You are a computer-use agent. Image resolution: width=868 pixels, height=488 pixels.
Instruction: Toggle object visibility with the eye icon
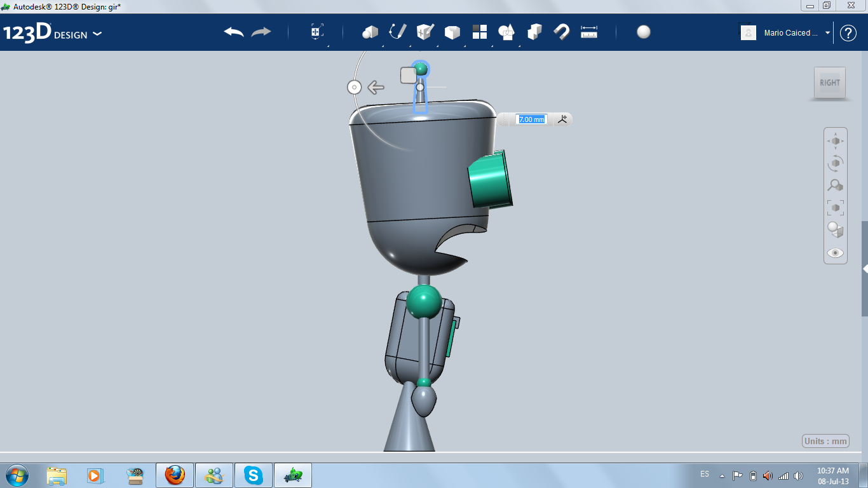(x=836, y=253)
